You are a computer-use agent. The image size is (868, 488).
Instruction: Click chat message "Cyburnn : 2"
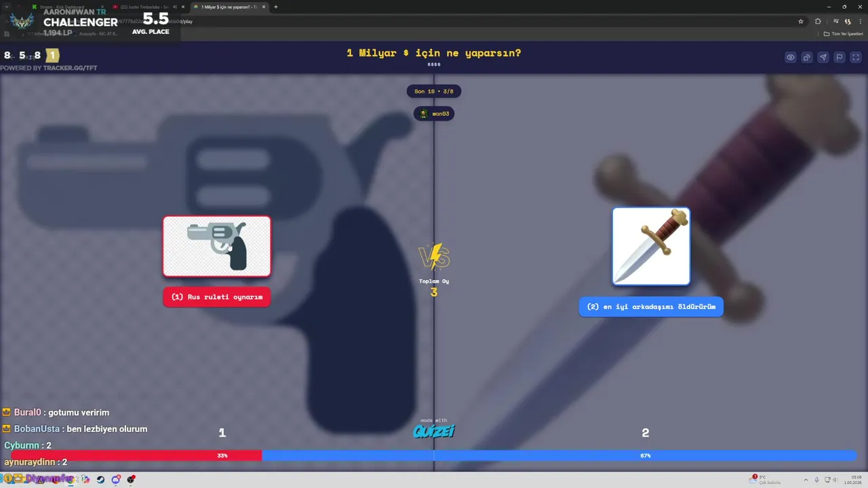(x=28, y=445)
